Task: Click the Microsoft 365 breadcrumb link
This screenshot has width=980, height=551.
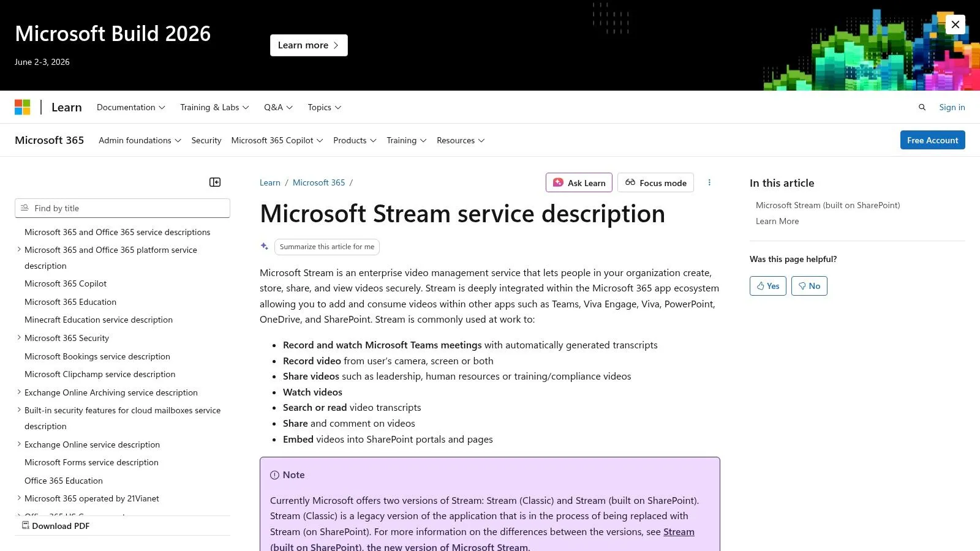Action: [x=318, y=182]
